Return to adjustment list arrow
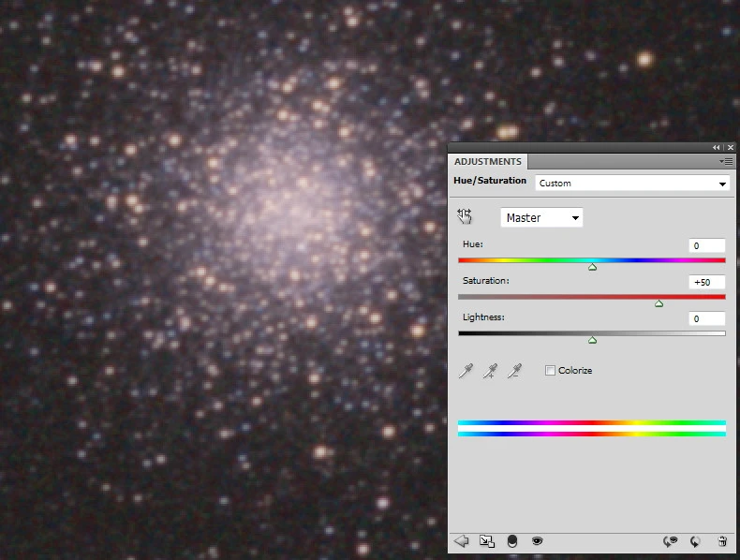The image size is (740, 560). [462, 541]
